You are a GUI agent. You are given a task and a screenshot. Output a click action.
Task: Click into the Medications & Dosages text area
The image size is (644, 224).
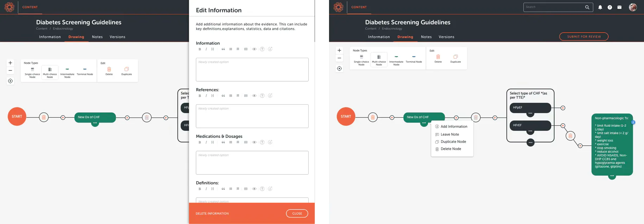point(252,163)
